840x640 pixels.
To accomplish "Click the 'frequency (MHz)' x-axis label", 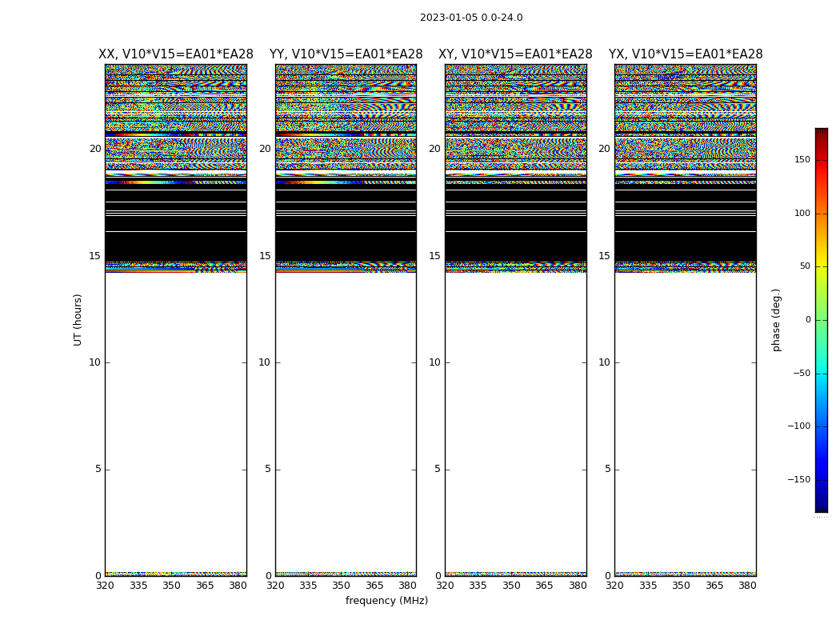I will [x=386, y=601].
